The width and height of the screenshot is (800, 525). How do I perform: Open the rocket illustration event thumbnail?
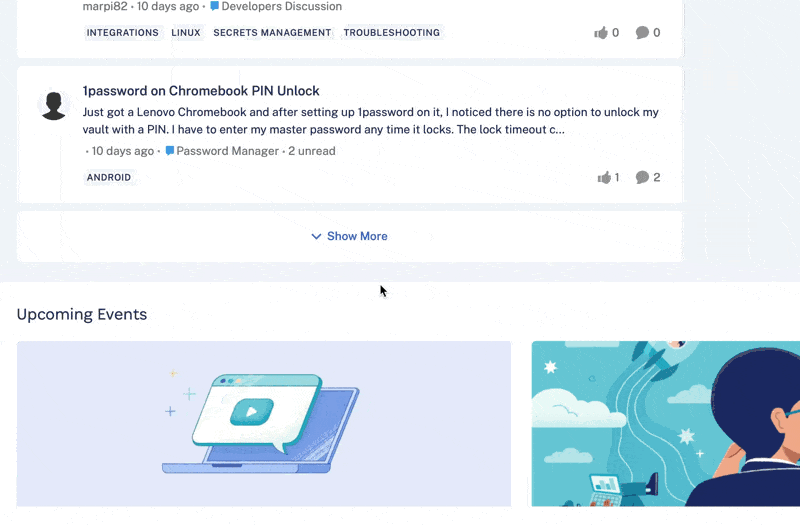[666, 423]
